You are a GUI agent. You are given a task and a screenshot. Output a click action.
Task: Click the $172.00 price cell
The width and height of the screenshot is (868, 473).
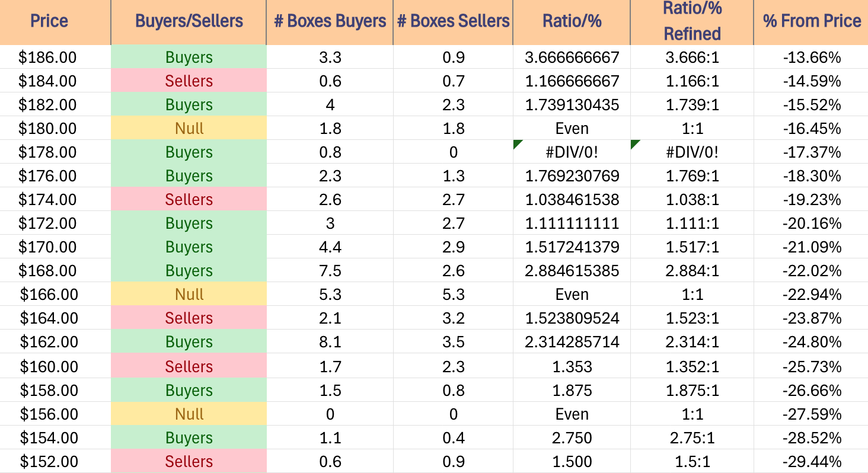55,223
